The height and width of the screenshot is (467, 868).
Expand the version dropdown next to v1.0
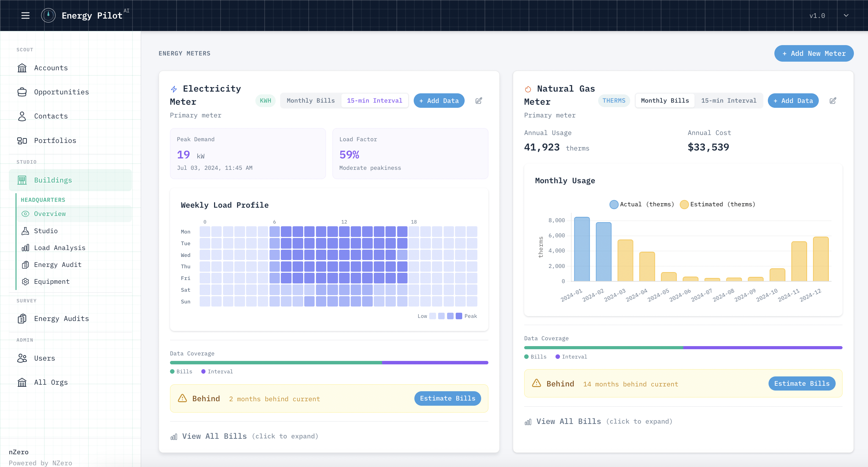(x=846, y=15)
